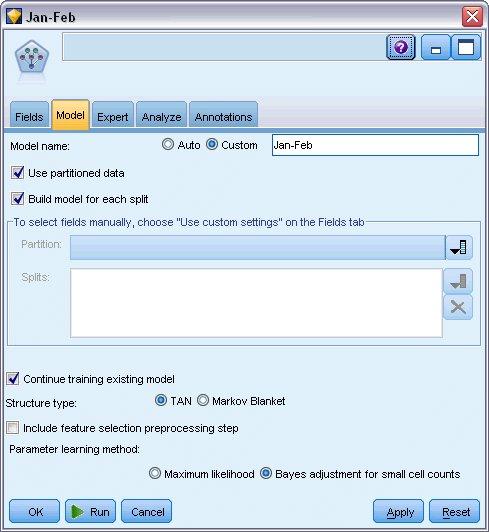Open the Expert tab
489x532 pixels.
click(x=113, y=115)
